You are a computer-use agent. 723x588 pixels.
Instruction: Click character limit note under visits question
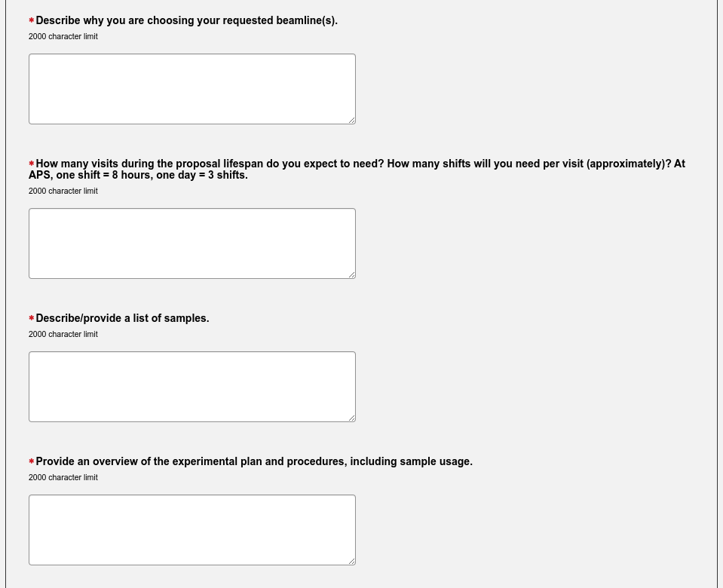[x=63, y=191]
